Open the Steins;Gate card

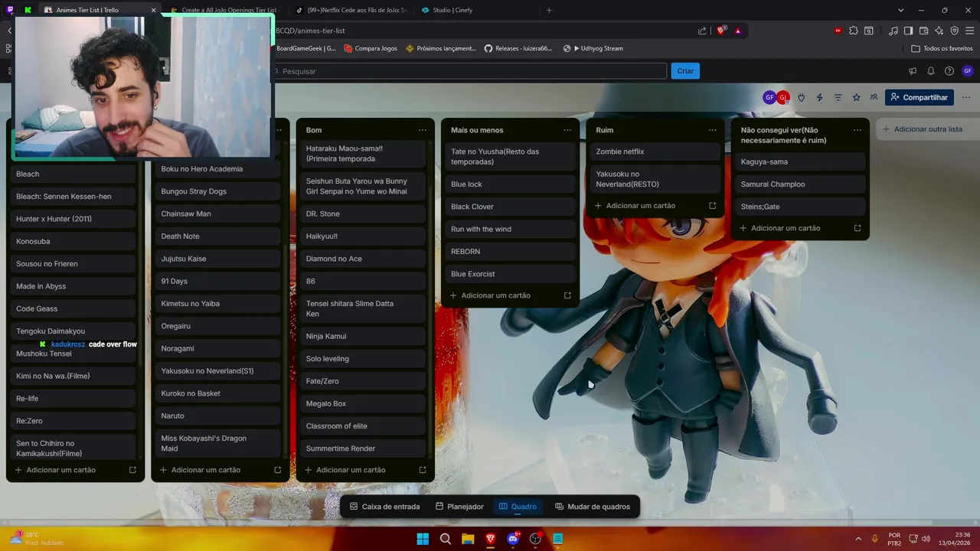click(x=801, y=207)
